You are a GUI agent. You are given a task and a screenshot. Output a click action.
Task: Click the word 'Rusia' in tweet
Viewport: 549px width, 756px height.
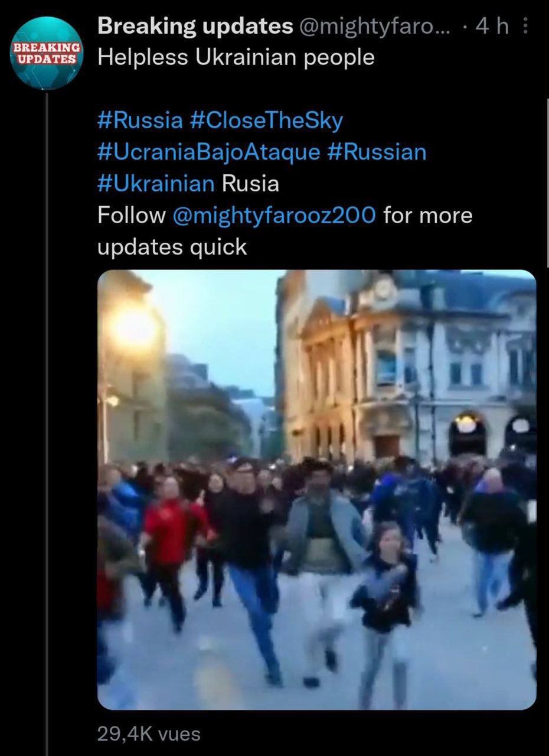point(250,184)
